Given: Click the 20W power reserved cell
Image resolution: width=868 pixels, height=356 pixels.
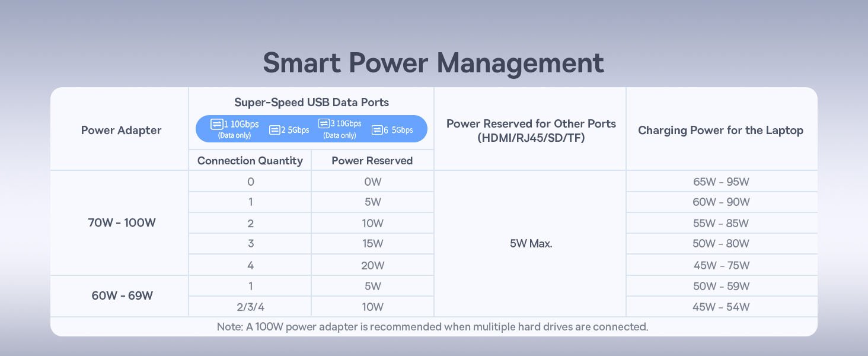Looking at the screenshot, I should click(372, 265).
